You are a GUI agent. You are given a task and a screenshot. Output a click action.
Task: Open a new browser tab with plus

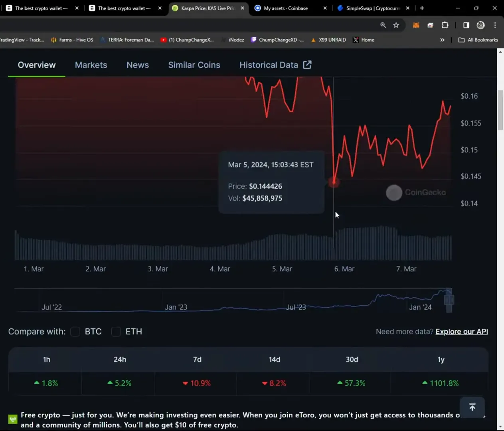pos(422,8)
